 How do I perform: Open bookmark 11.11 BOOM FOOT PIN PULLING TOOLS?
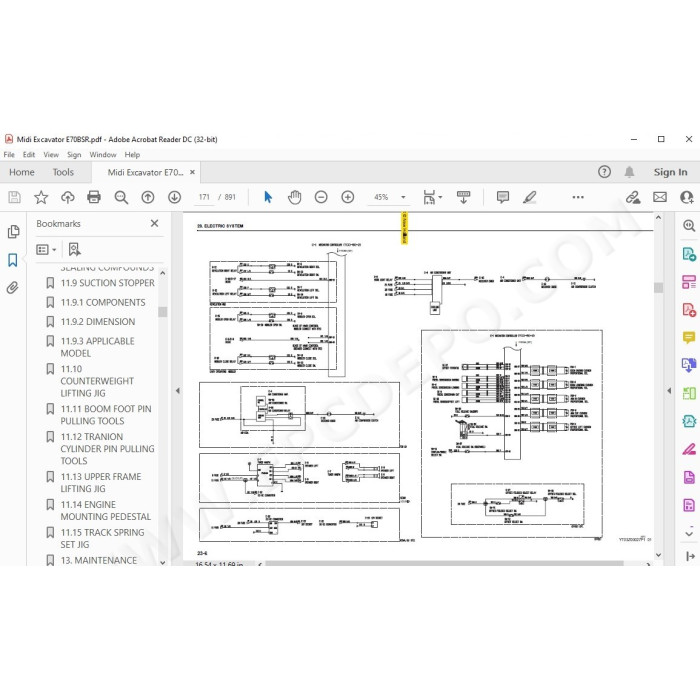[x=106, y=415]
